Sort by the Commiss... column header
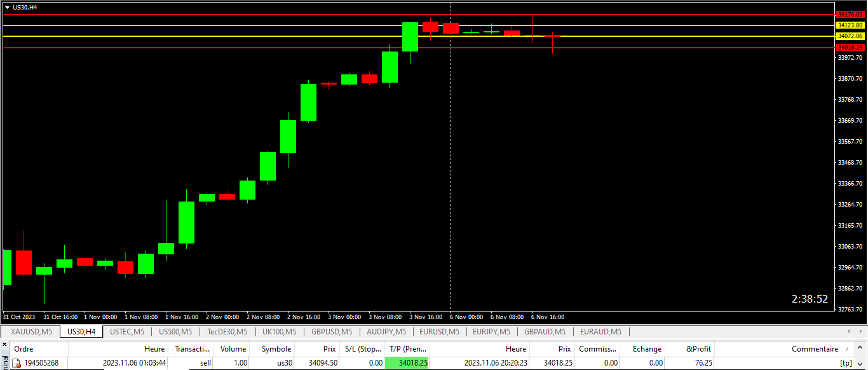 pyautogui.click(x=597, y=348)
